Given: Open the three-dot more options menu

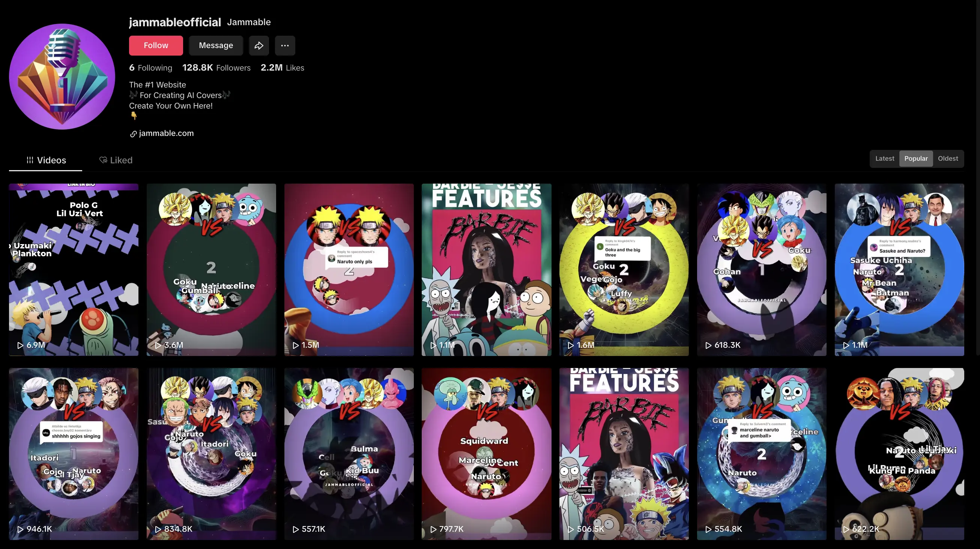Looking at the screenshot, I should (284, 45).
